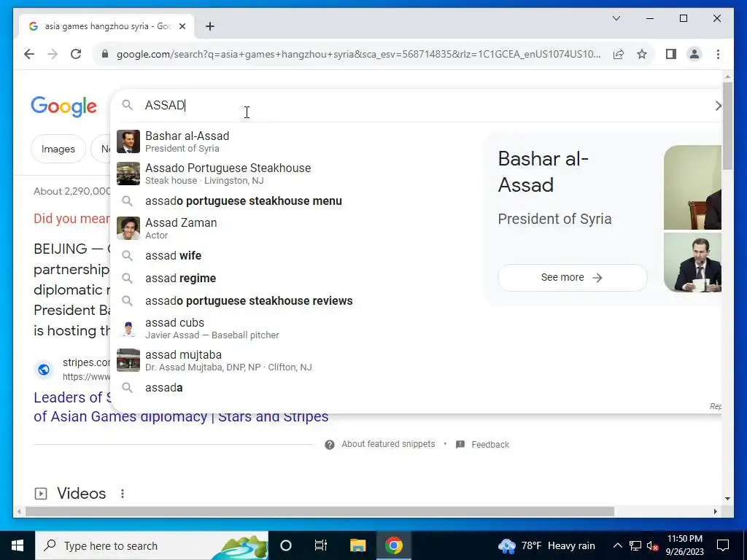Show hidden system tray icons
Viewport: 747px width, 560px height.
pos(617,545)
